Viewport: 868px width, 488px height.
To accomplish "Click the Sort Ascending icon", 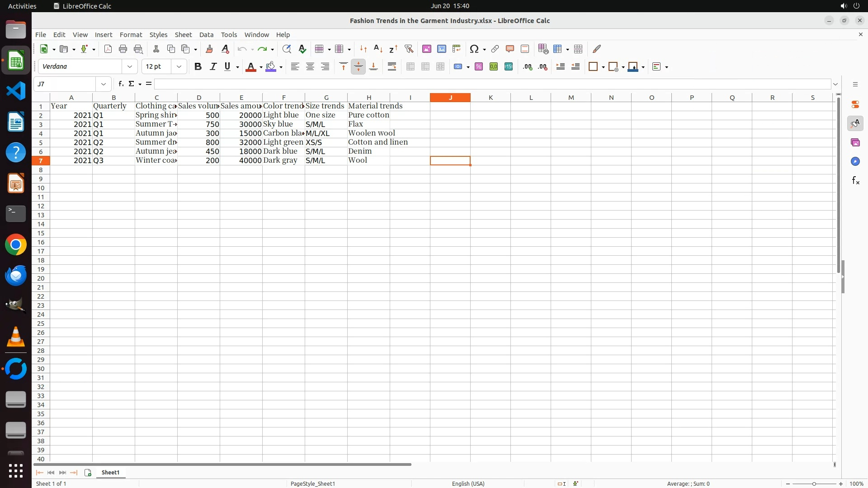I will 378,49.
